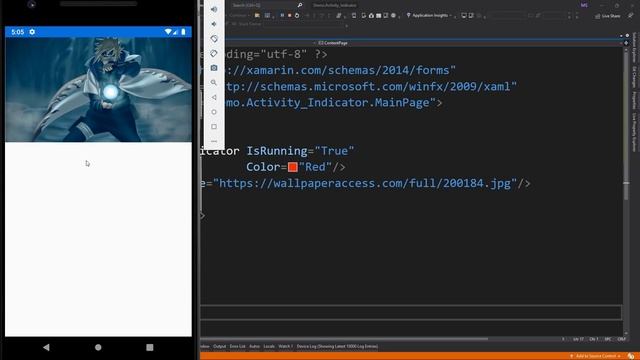Click the 5:05 clock in Android status bar
Screen dimensions: 640x360
point(18,32)
